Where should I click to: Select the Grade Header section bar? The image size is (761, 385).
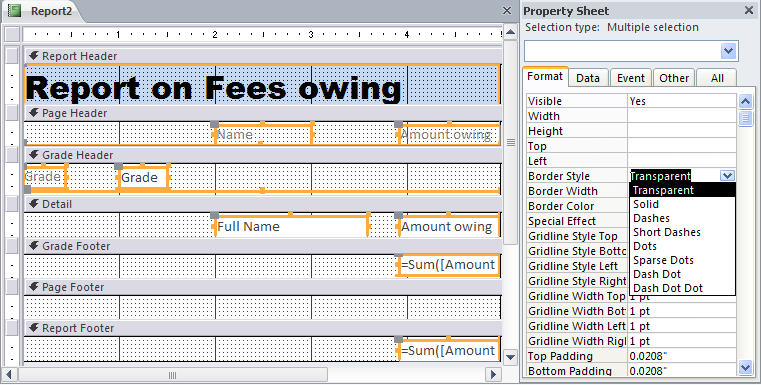263,155
